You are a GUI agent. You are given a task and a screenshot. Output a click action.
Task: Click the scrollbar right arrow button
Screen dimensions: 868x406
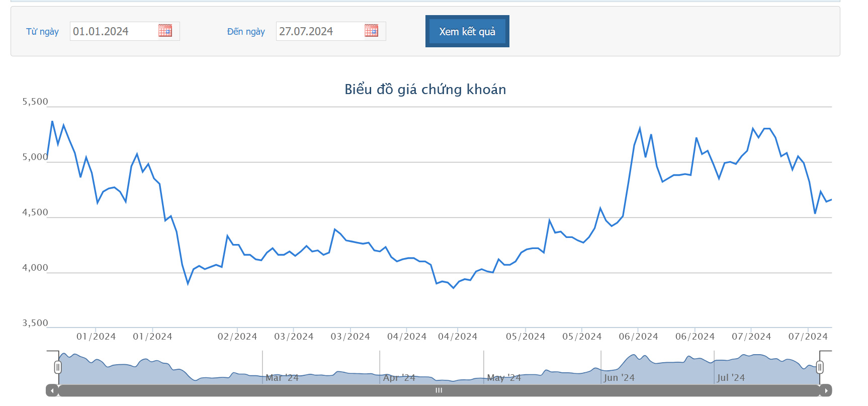point(826,390)
